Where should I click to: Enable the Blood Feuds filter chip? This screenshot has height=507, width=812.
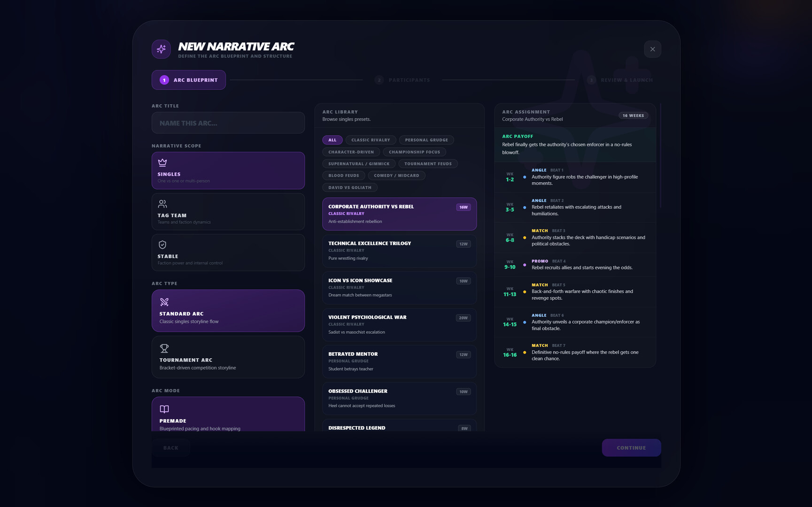click(x=343, y=176)
